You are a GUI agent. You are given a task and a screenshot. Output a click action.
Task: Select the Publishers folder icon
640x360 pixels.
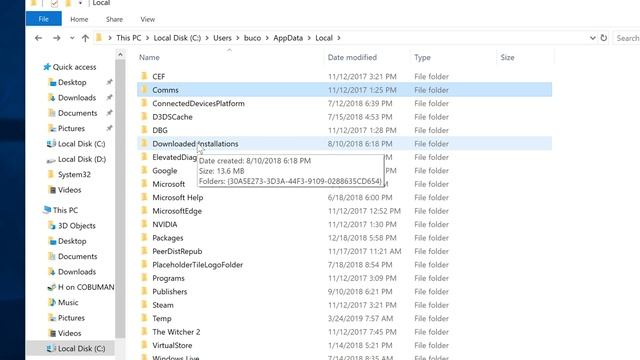point(144,291)
